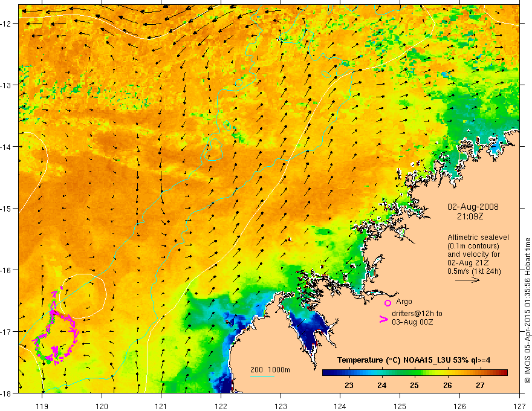Click the magenta drifters arrowhead legend symbol
Image resolution: width=532 pixels, height=411 pixels.
pos(384,319)
